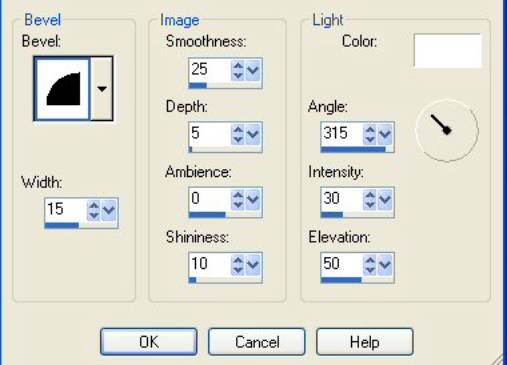Decrease Shininess using the spinner down arrow
This screenshot has width=507, height=365.
238,270
